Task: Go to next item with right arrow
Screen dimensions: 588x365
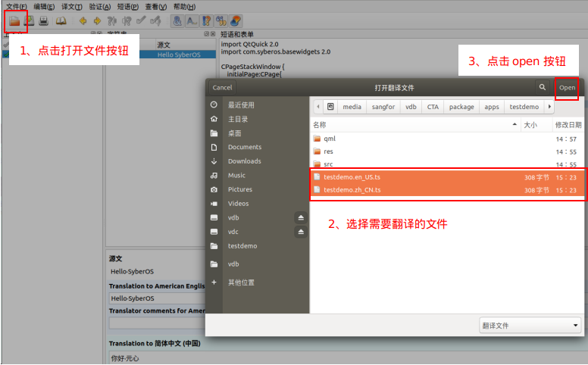Action: pos(97,20)
